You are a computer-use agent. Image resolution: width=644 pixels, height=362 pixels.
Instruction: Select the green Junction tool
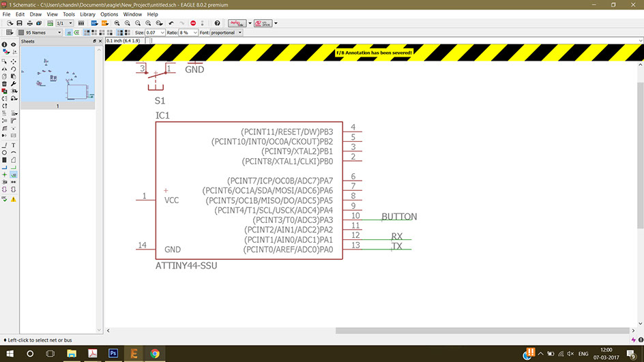[x=5, y=175]
